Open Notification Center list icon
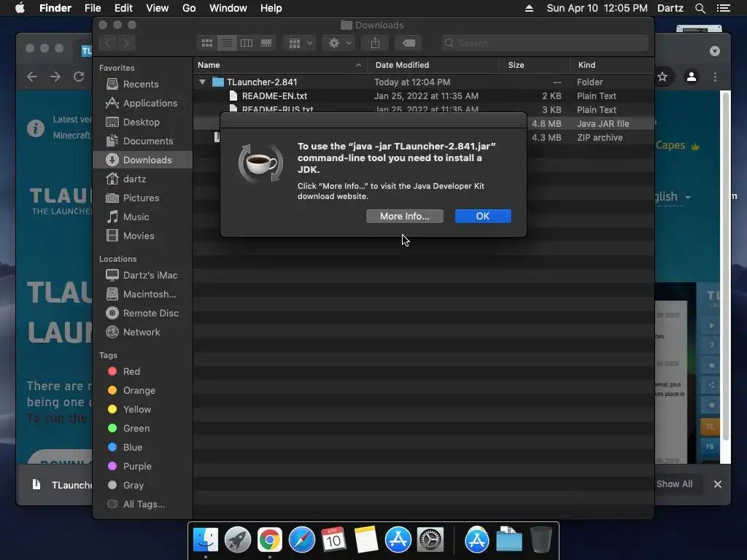747x560 pixels. [724, 8]
